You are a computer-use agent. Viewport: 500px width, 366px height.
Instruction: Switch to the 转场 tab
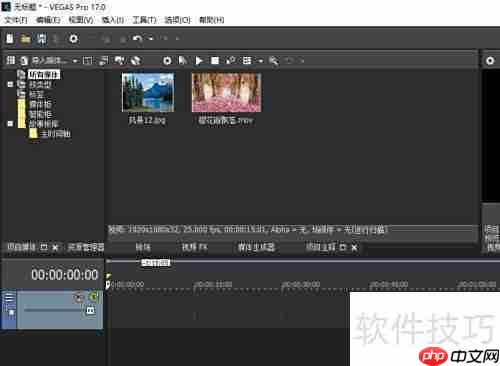pos(143,247)
